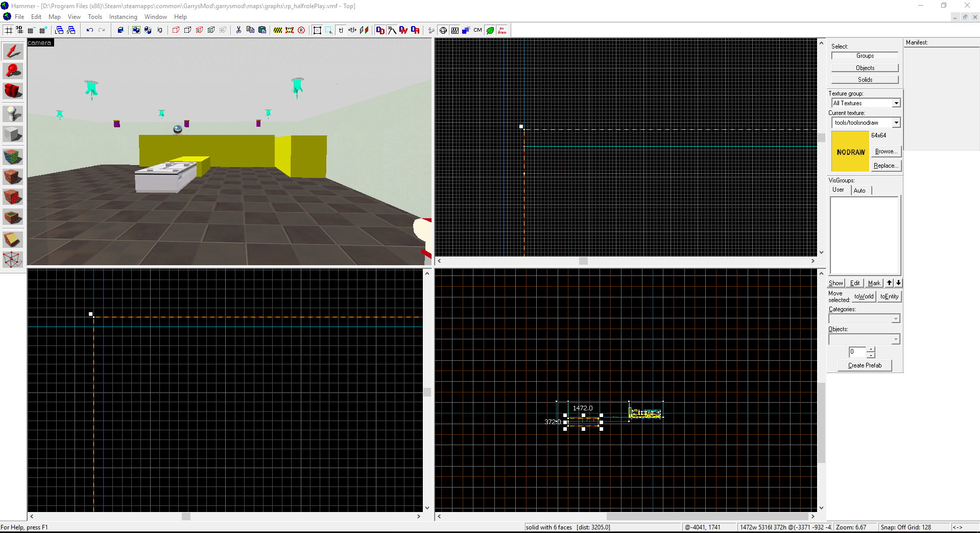Click the VisGroups Edit button
980x533 pixels.
(x=855, y=283)
